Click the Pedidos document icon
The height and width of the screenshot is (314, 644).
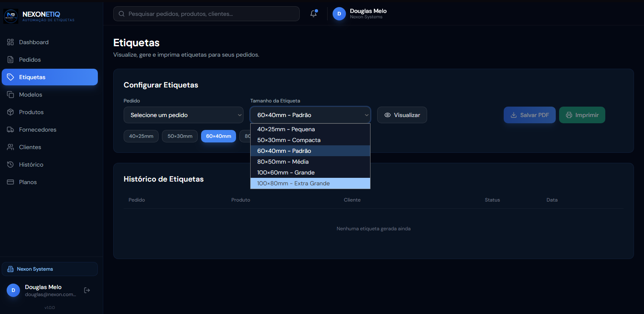10,60
